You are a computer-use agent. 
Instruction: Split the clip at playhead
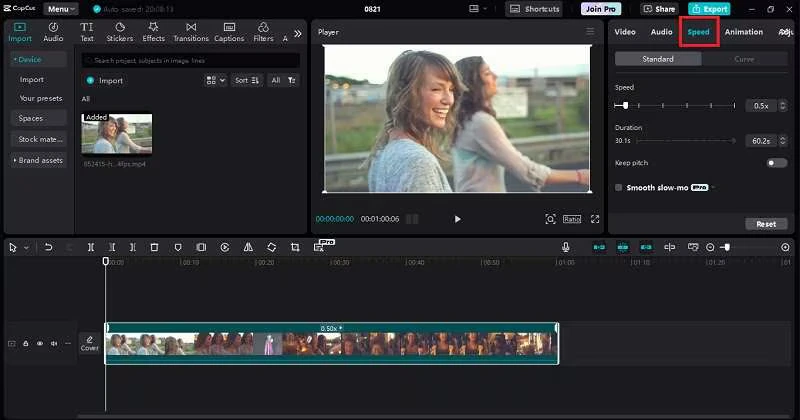coord(91,248)
